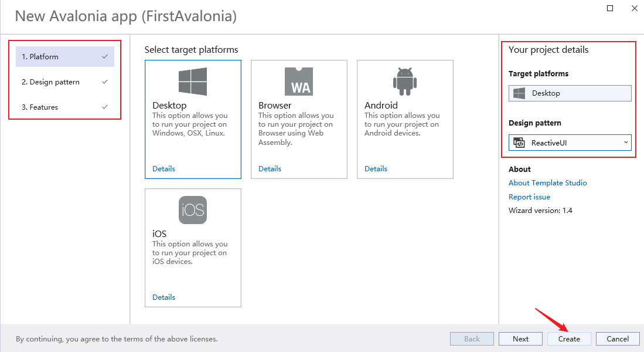Click the Desktop entry under Target platforms
This screenshot has width=644, height=352.
coord(570,93)
